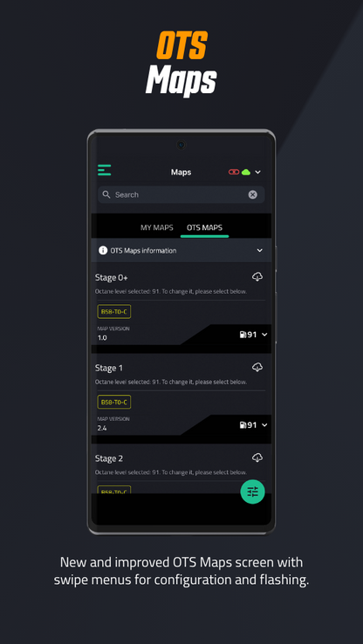Image resolution: width=363 pixels, height=644 pixels.
Task: Tap the red connection status icon
Action: click(234, 172)
